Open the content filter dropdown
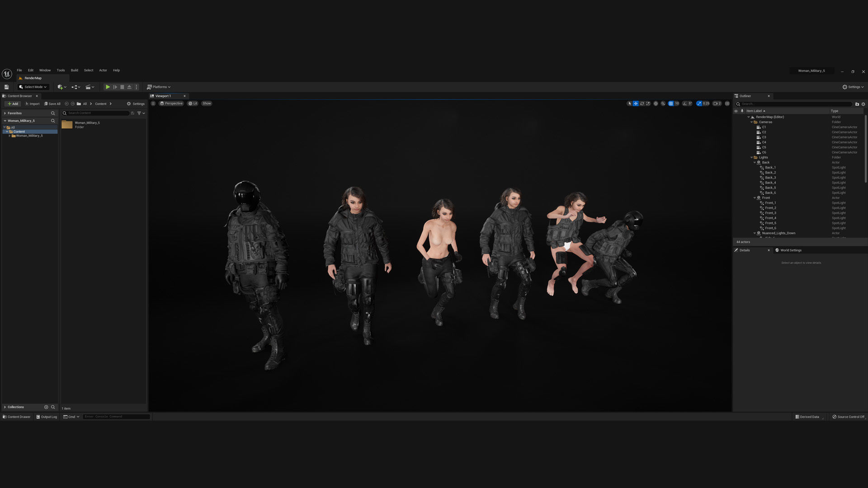The width and height of the screenshot is (868, 488). [x=141, y=113]
